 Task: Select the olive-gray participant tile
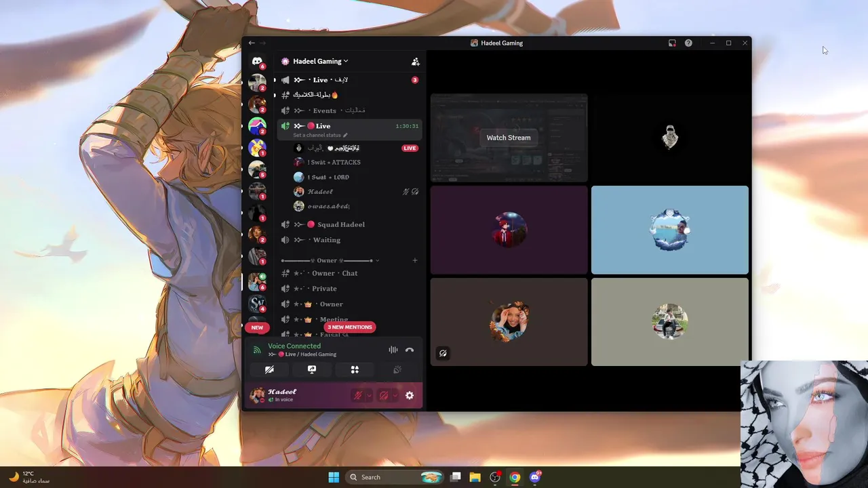tap(670, 322)
